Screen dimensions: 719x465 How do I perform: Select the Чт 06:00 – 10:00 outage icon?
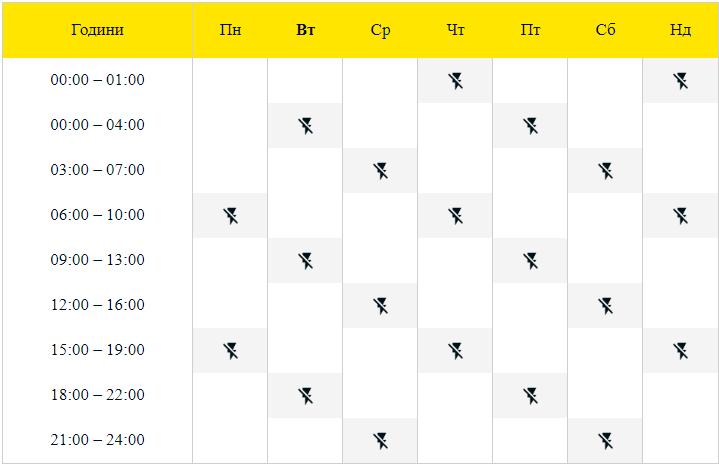[x=455, y=216]
